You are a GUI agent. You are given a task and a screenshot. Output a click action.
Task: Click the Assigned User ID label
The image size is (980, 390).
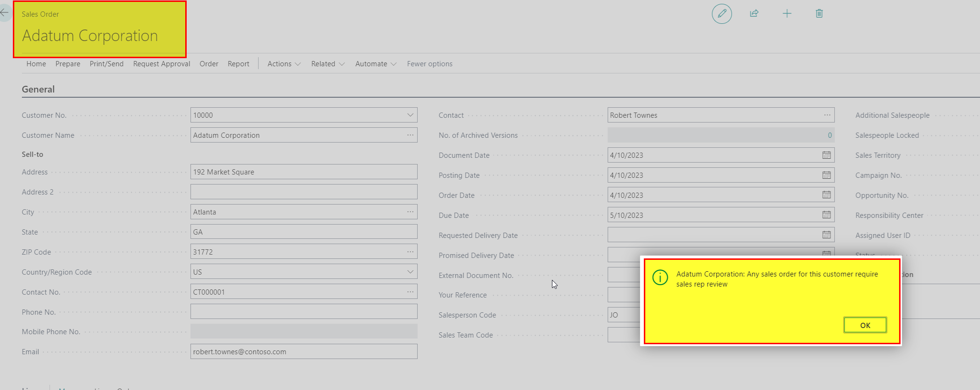[x=882, y=236]
